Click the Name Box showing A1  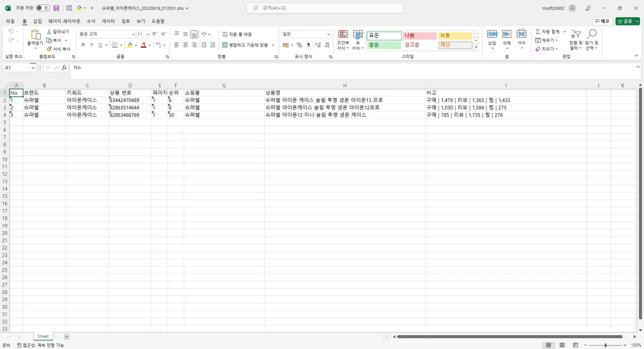19,68
